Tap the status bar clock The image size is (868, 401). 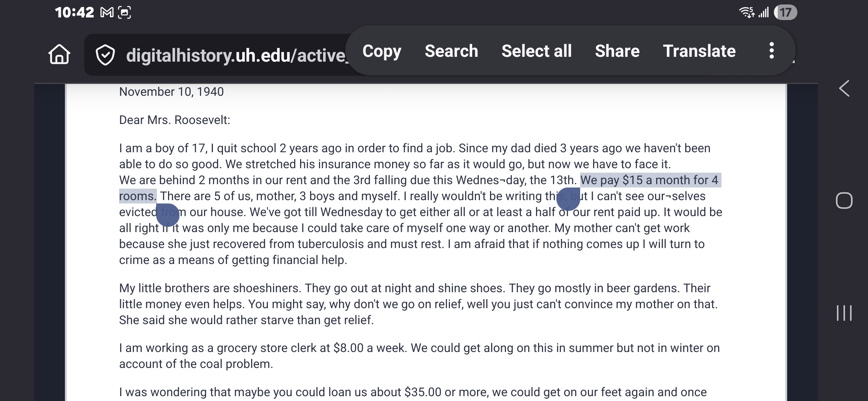click(74, 13)
